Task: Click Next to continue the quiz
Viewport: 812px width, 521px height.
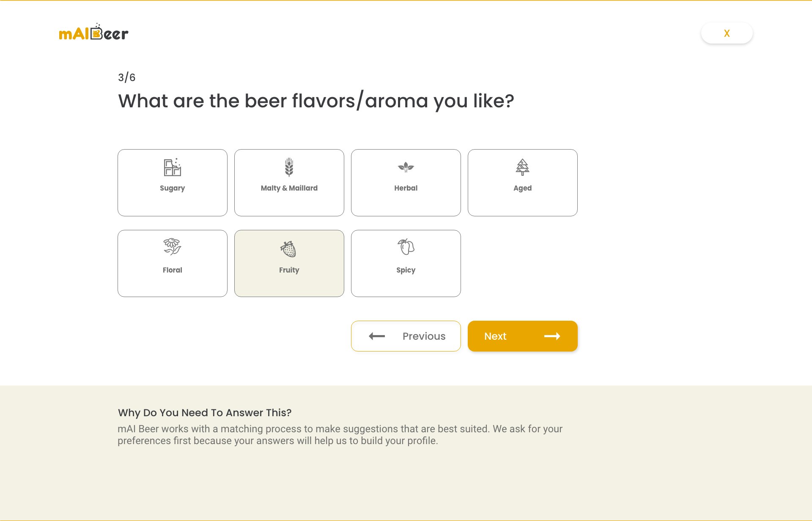Action: 522,336
